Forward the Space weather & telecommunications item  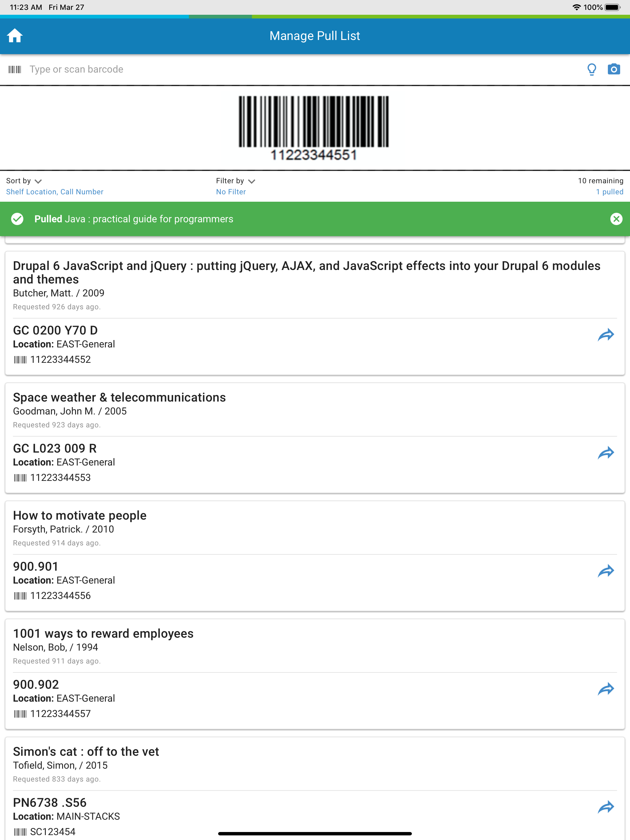606,453
